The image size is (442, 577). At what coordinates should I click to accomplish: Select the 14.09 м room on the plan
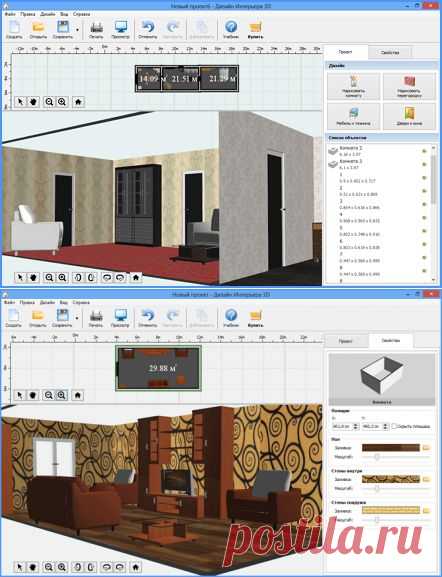[x=149, y=78]
